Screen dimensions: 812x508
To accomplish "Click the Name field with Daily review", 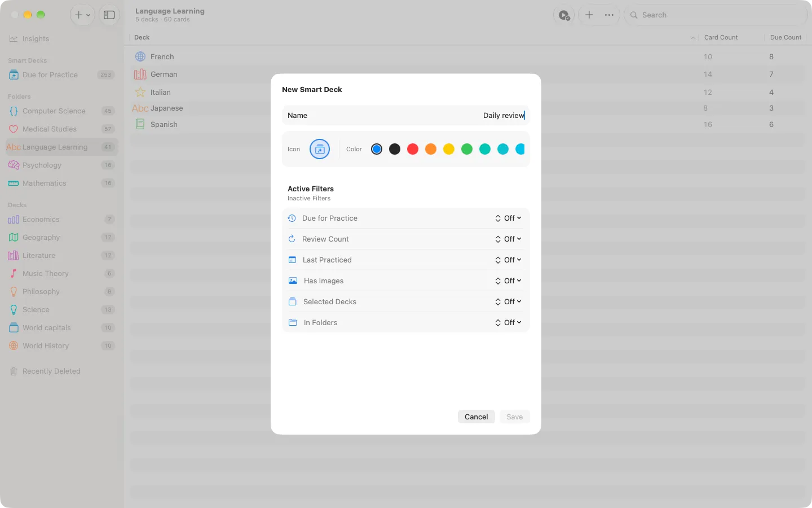I will coord(406,115).
